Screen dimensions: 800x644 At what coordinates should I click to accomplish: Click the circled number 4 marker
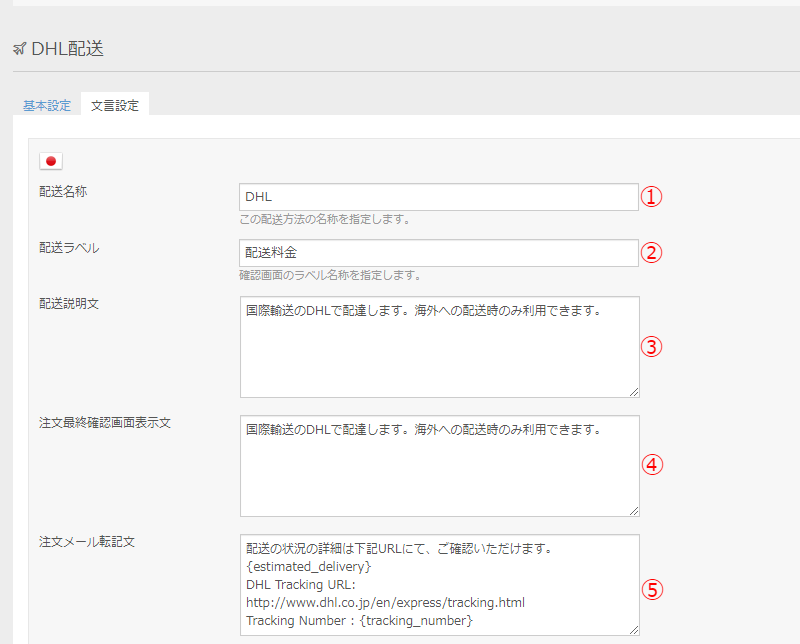click(x=652, y=464)
